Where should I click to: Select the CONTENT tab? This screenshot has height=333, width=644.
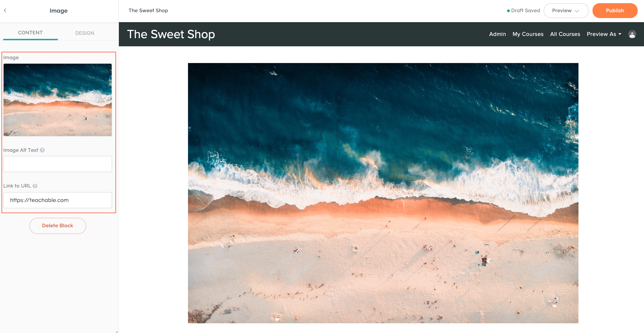30,33
